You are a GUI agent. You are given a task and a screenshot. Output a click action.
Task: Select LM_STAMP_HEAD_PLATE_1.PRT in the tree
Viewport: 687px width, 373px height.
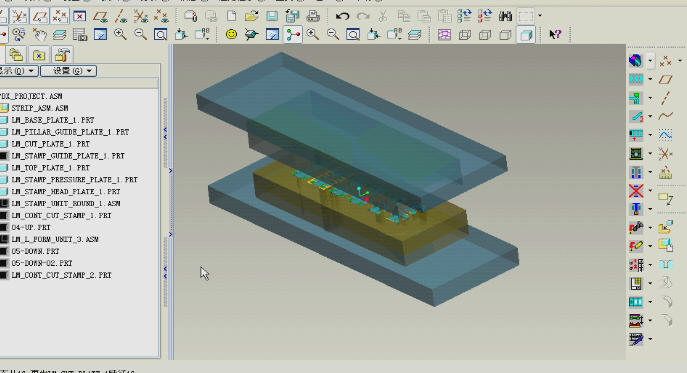(x=66, y=192)
